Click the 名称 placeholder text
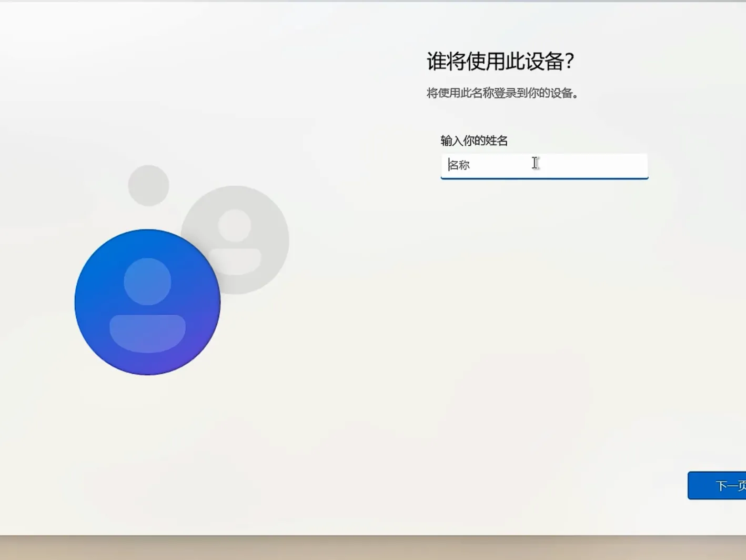The height and width of the screenshot is (560, 746). pyautogui.click(x=459, y=165)
